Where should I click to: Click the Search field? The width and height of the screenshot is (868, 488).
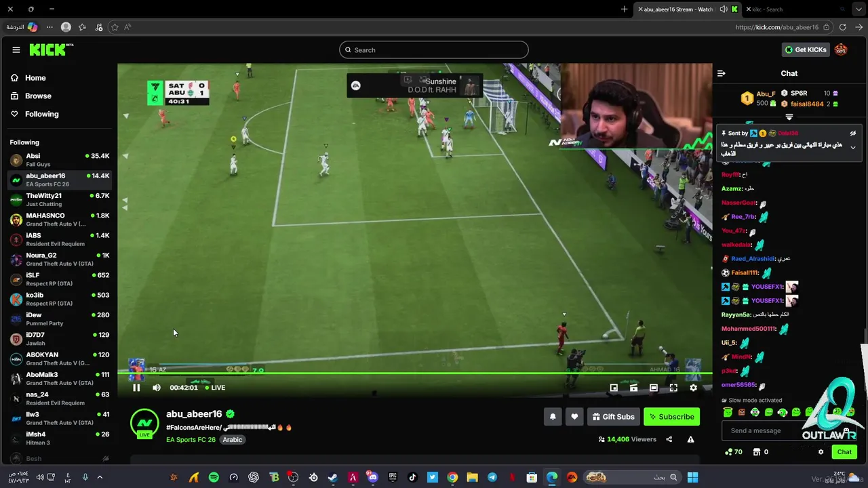click(434, 49)
